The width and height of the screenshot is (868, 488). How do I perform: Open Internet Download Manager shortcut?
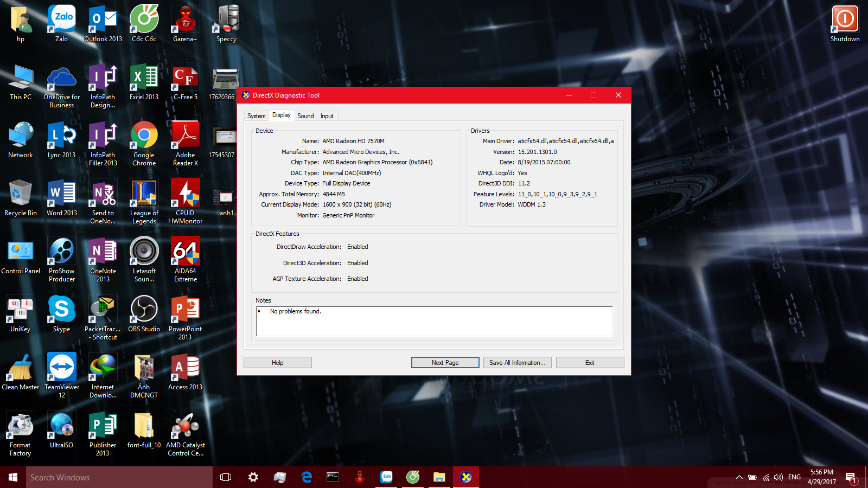103,376
